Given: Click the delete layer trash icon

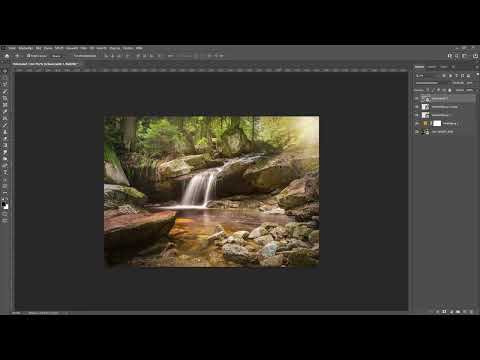Looking at the screenshot, I should [471, 312].
